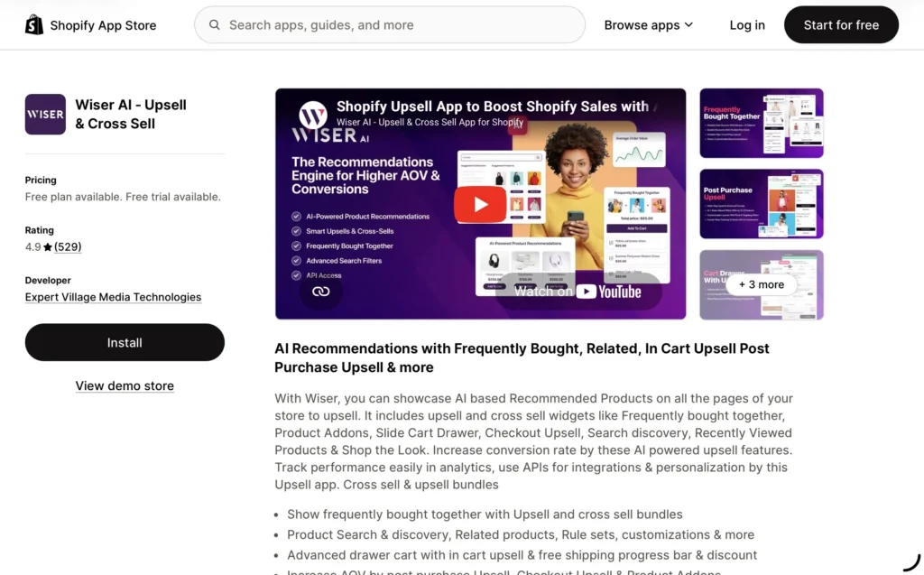Open the (529) reviews link

(68, 246)
